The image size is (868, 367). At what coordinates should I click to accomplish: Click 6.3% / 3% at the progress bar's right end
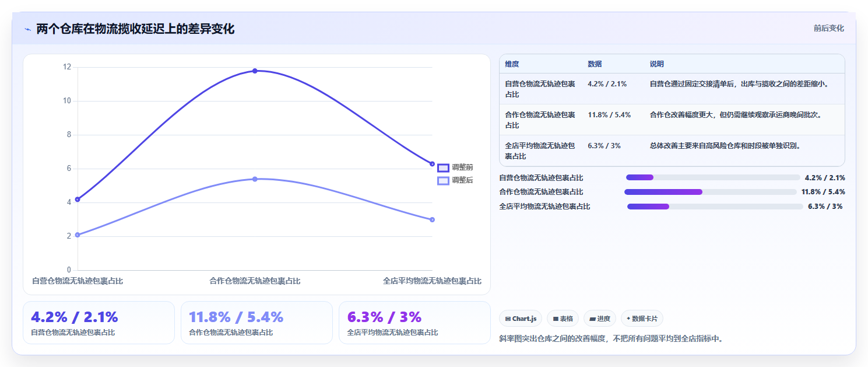tap(825, 207)
